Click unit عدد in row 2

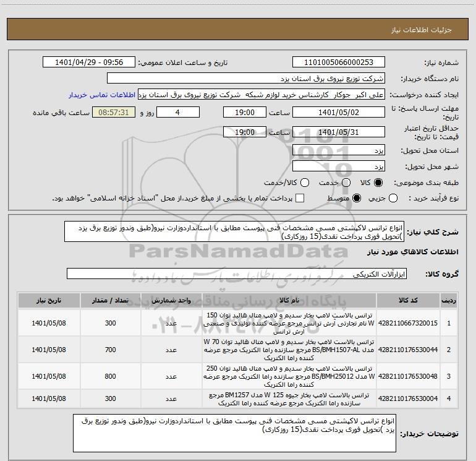(x=171, y=350)
